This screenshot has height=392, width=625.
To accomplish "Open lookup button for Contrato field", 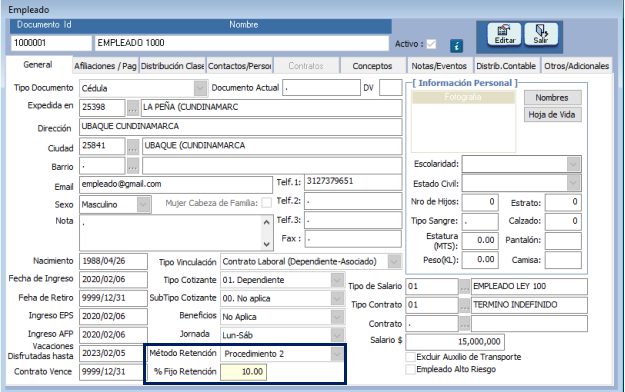I will click(x=464, y=324).
